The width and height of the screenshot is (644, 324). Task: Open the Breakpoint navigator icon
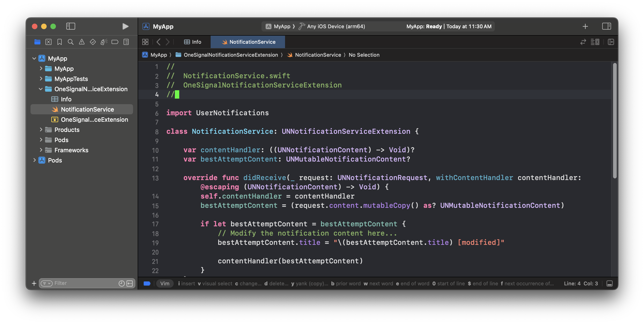[x=115, y=42]
